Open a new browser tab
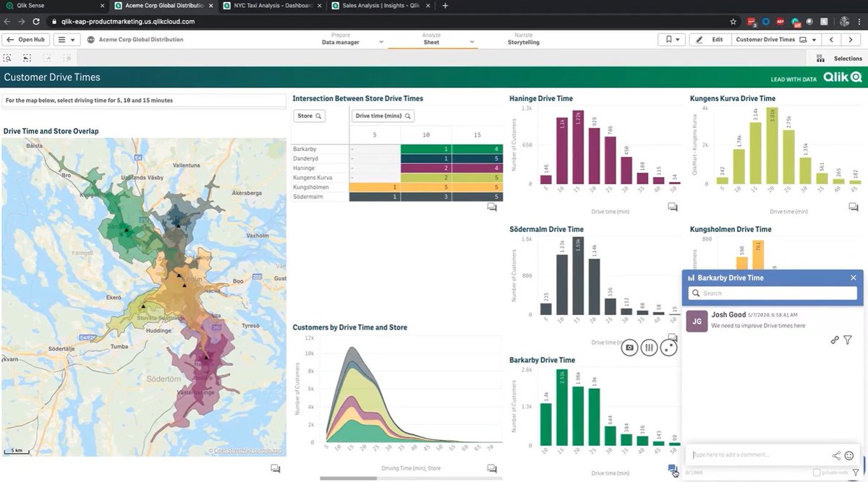 click(x=445, y=6)
